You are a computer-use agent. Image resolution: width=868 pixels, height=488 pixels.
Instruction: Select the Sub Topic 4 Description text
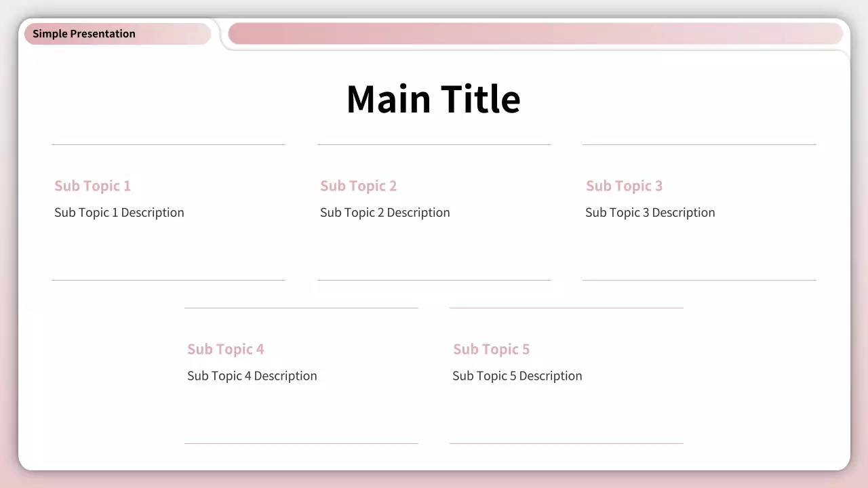point(252,375)
